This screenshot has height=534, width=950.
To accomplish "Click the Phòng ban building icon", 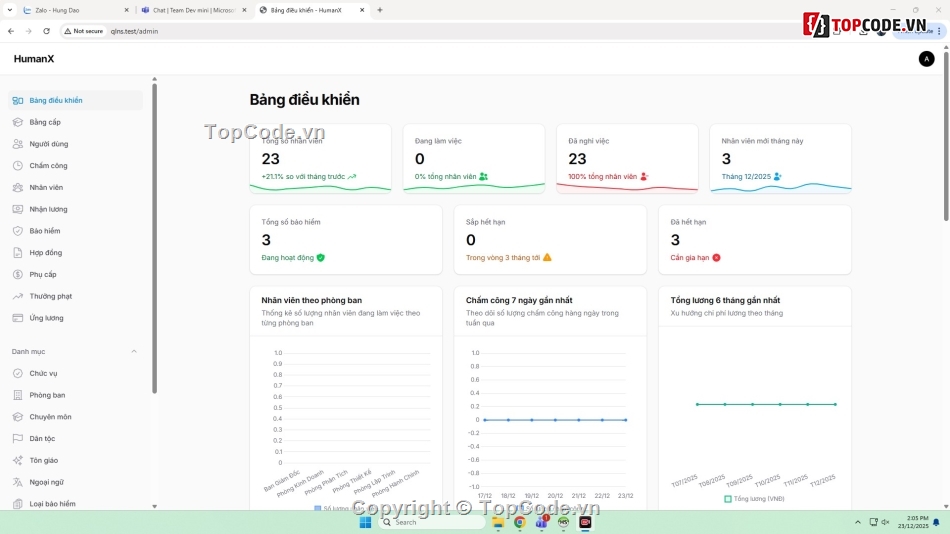I will pyautogui.click(x=18, y=395).
